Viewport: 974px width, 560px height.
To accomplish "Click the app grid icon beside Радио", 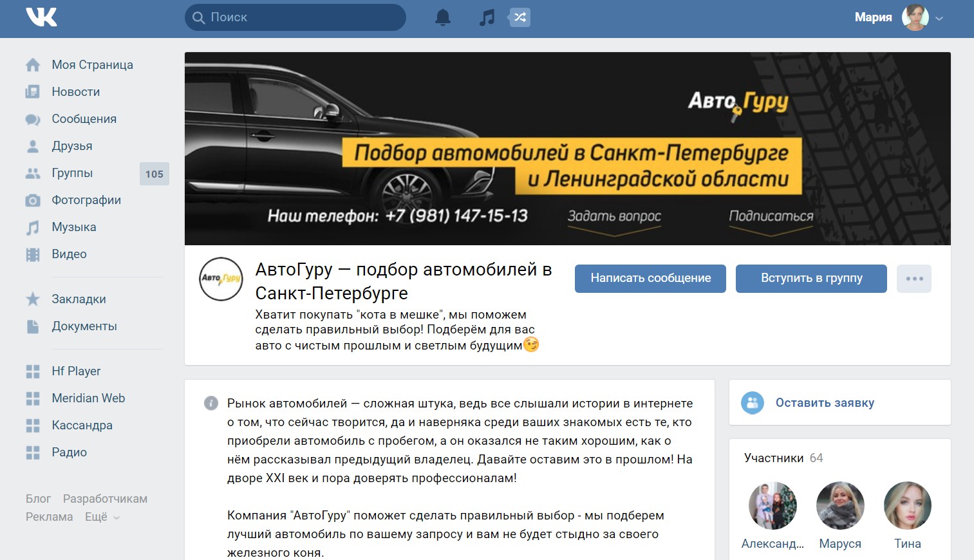I will click(33, 453).
